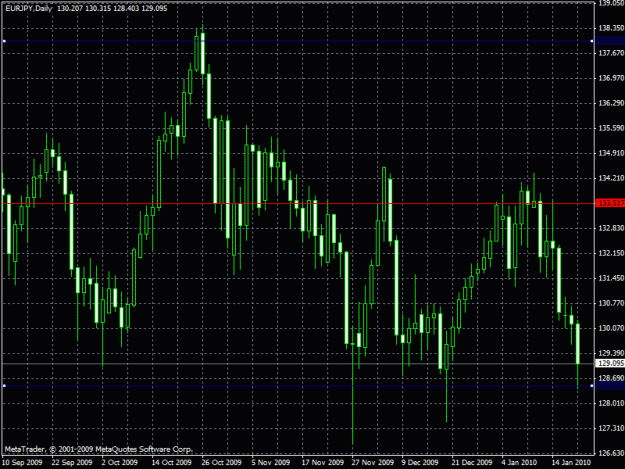Select the right handle of the upper blue line
This screenshot has width=625, height=469.
592,41
